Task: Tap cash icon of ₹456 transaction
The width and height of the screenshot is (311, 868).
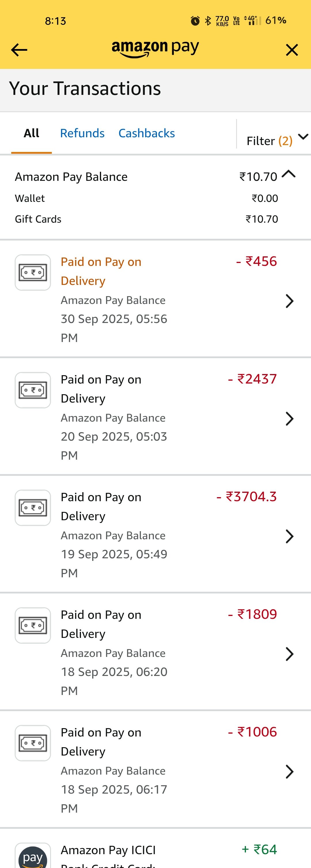Action: tap(33, 272)
